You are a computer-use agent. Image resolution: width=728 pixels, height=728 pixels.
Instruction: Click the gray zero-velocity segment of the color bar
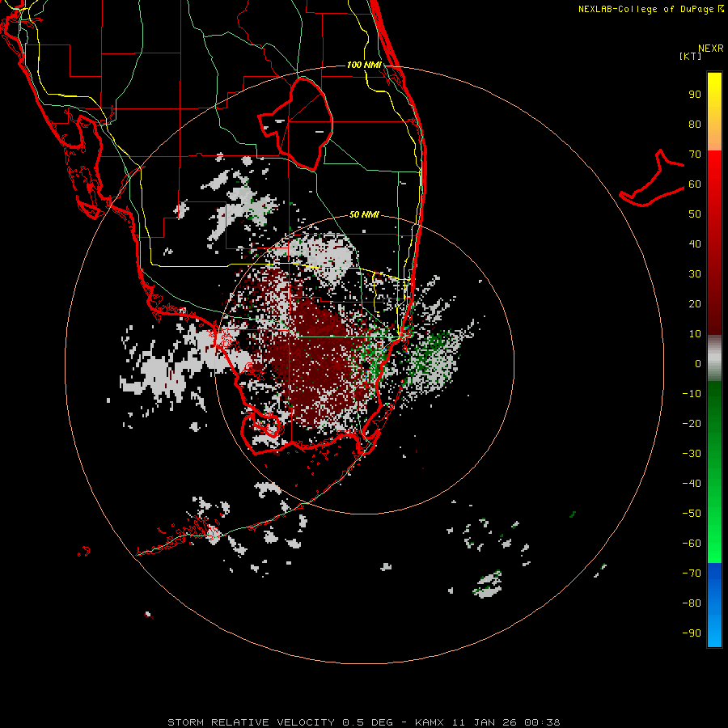click(x=714, y=358)
